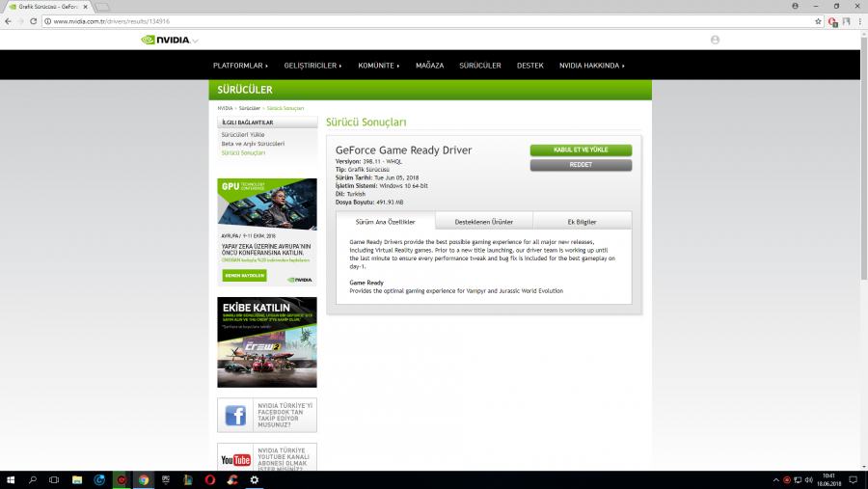Screen dimensions: 868x489
Task: Open League of Legends icon in taskbar
Action: [x=188, y=479]
